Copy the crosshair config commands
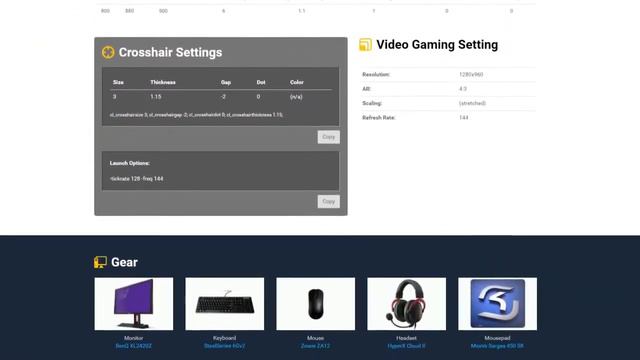640x360 pixels. tap(329, 137)
